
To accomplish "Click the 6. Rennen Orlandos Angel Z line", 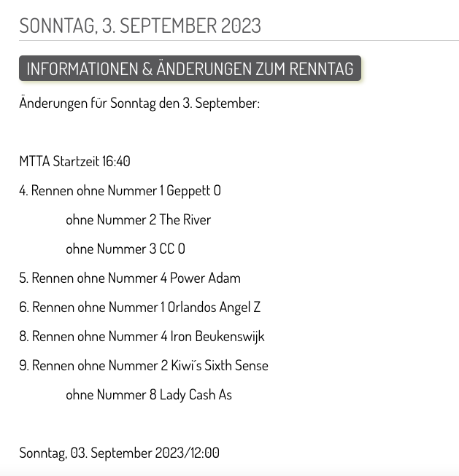I will [140, 307].
